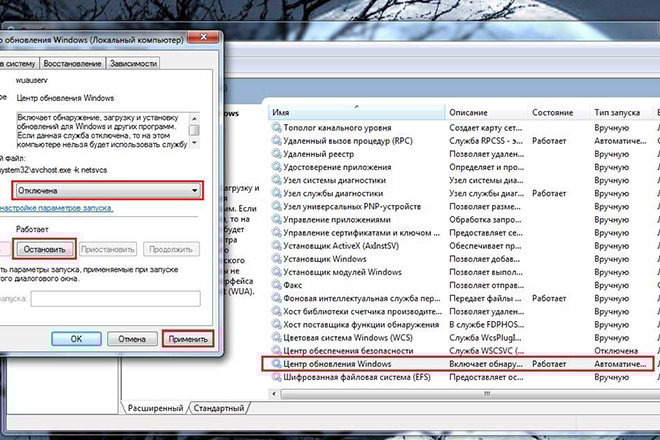The height and width of the screenshot is (440, 660).
Task: Click icon of Удаленный реестр service
Action: click(276, 157)
